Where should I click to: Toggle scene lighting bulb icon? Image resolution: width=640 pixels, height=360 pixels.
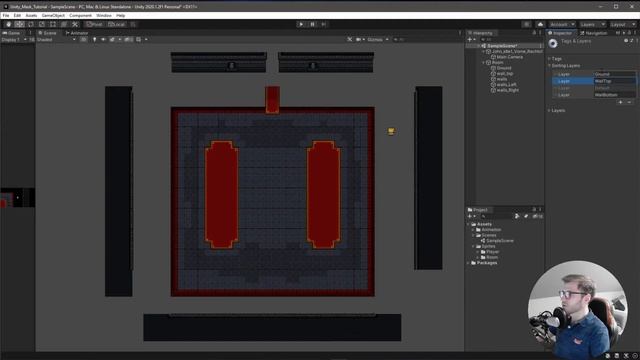94,40
